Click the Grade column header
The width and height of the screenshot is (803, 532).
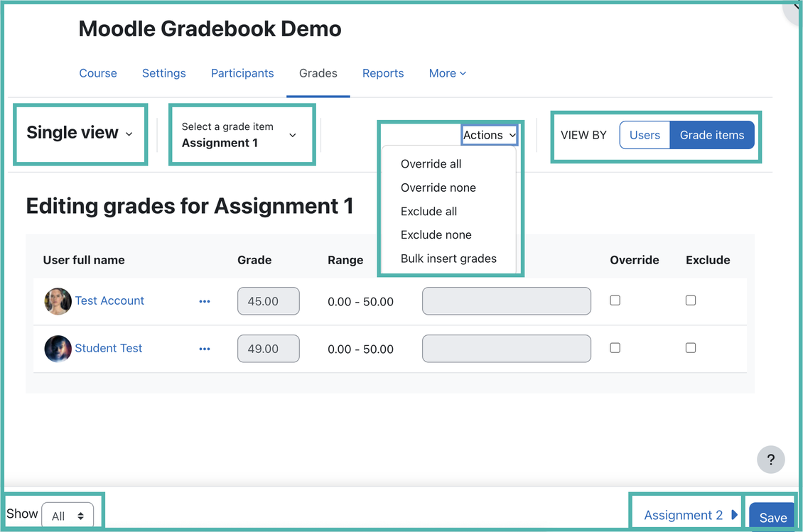(x=254, y=260)
